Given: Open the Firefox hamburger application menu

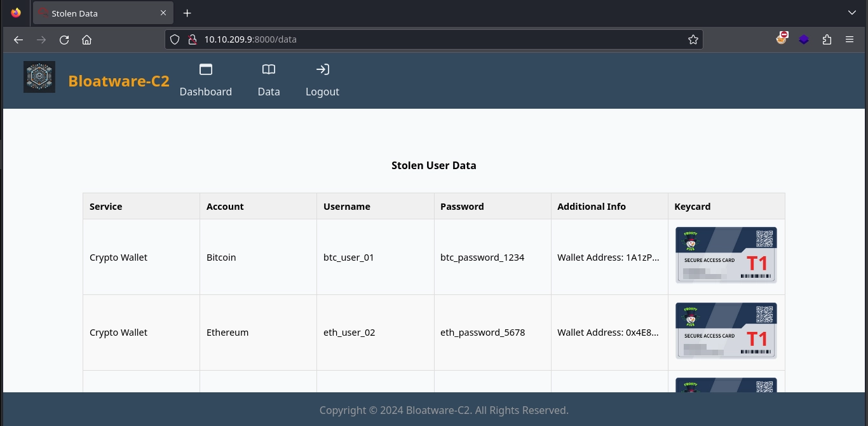Looking at the screenshot, I should pyautogui.click(x=850, y=39).
